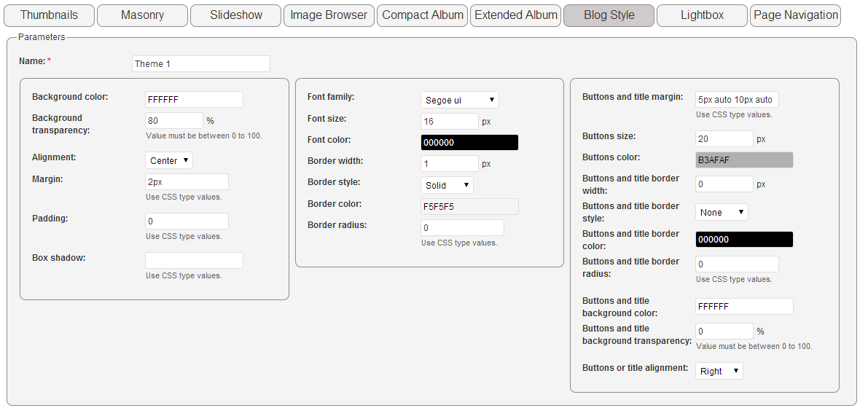Screen dimensions: 868x408
Task: Pick the Font color black swatch field
Action: [469, 142]
